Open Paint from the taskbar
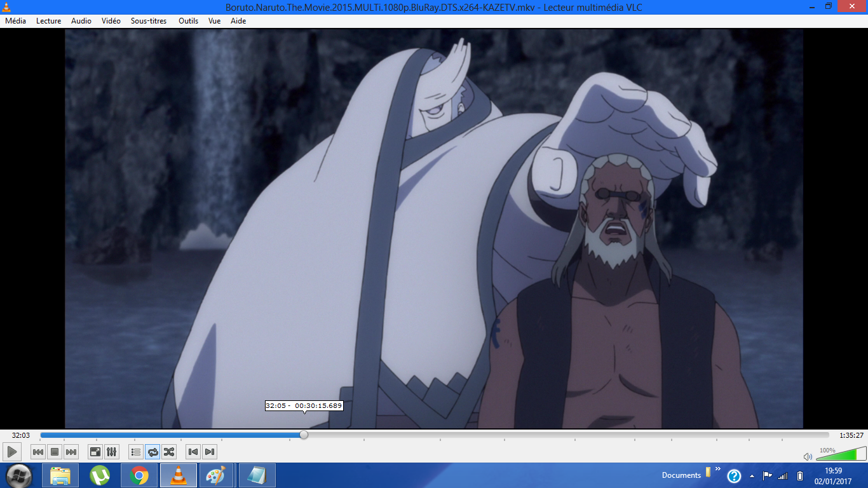Viewport: 868px width, 488px height. [x=217, y=475]
